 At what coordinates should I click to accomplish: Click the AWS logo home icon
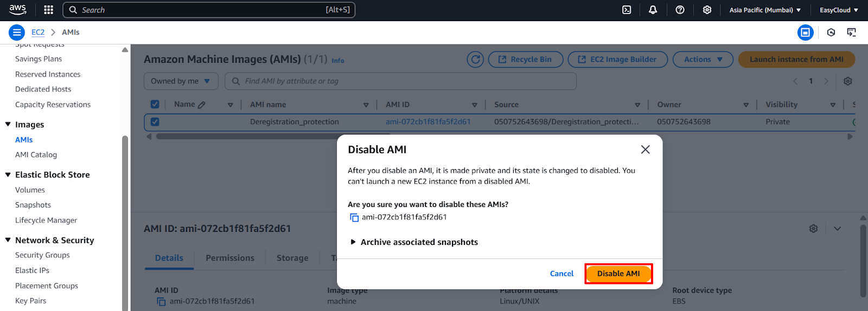(17, 10)
